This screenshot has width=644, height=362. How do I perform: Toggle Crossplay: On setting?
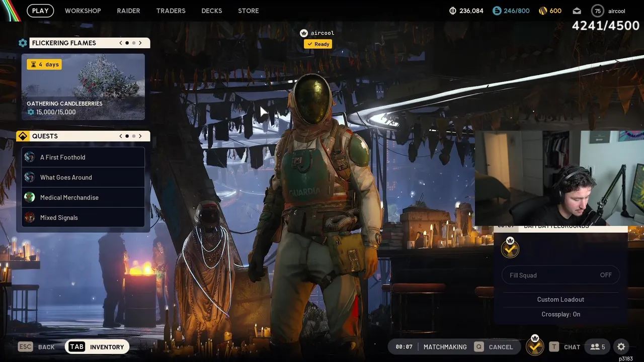(560, 314)
